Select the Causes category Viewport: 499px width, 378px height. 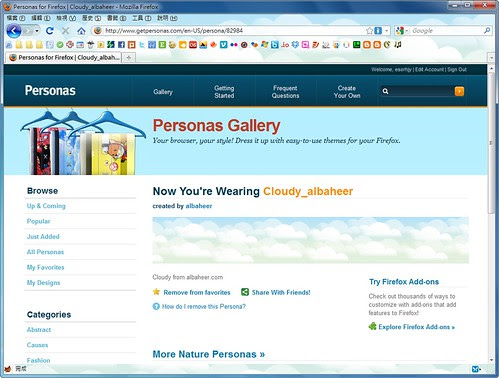[x=37, y=345]
